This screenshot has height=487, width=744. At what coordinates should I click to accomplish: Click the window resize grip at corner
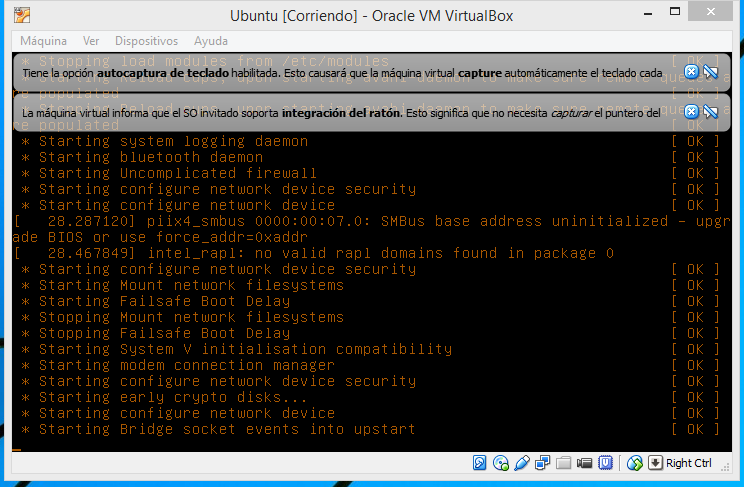(725, 468)
